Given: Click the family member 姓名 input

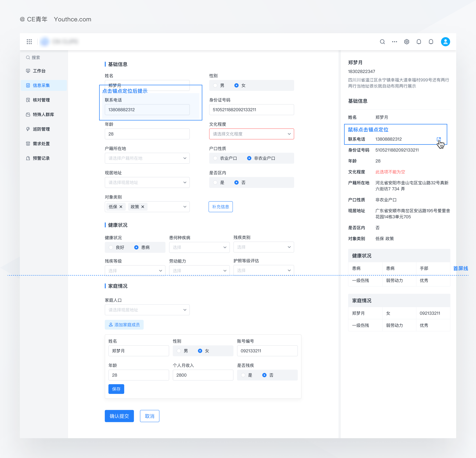Looking at the screenshot, I should 139,351.
